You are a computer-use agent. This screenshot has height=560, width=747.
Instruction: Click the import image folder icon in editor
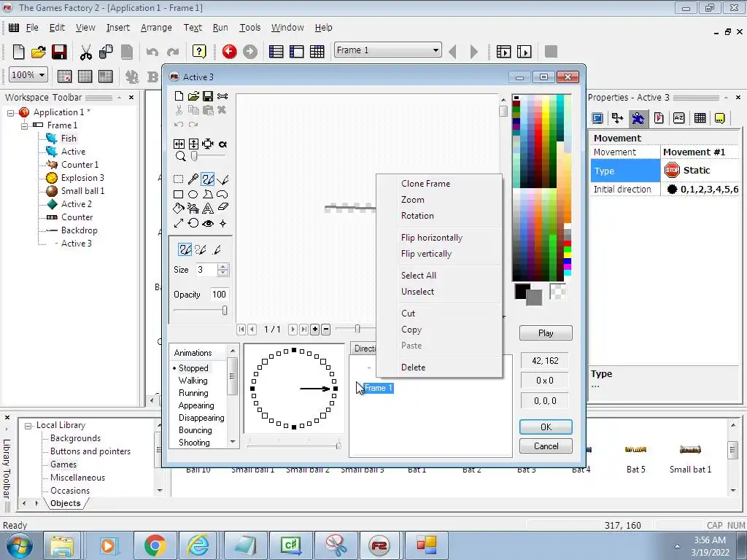tap(193, 96)
